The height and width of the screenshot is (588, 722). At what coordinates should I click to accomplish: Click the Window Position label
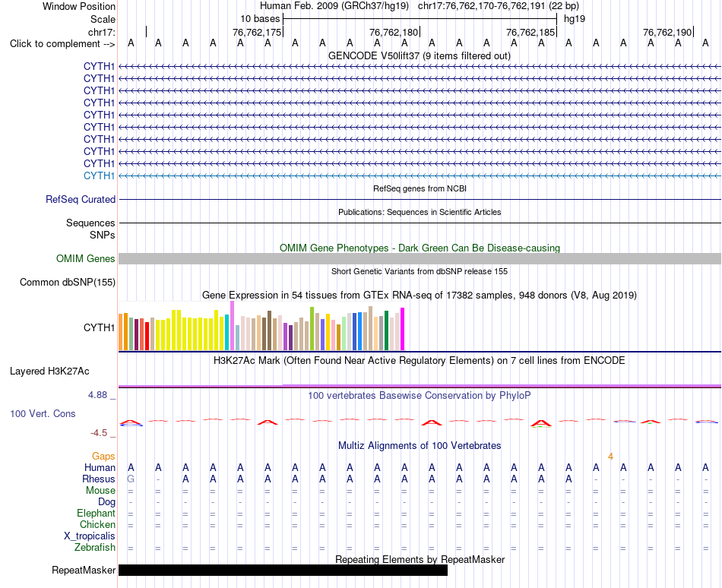(x=79, y=6)
